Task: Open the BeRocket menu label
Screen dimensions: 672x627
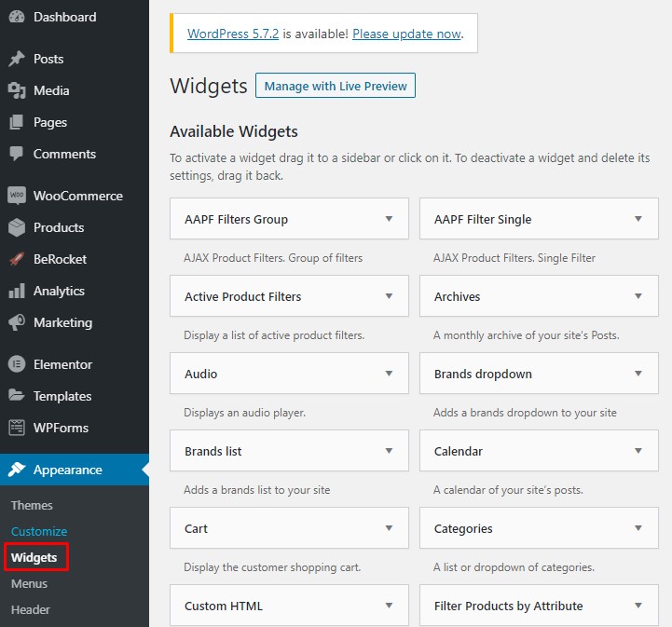Action: click(60, 259)
